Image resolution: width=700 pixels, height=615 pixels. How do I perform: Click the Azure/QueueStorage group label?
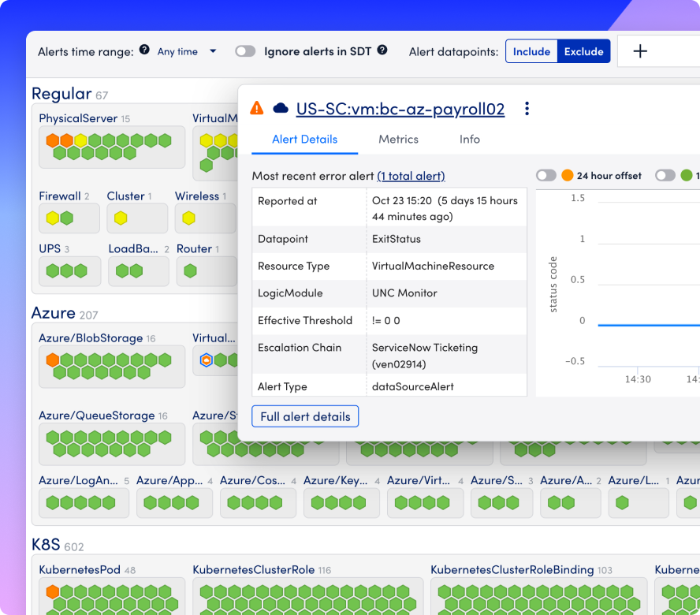97,416
